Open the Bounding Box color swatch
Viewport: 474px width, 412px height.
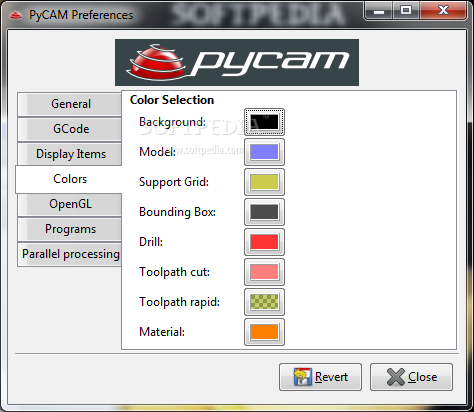[x=264, y=212]
